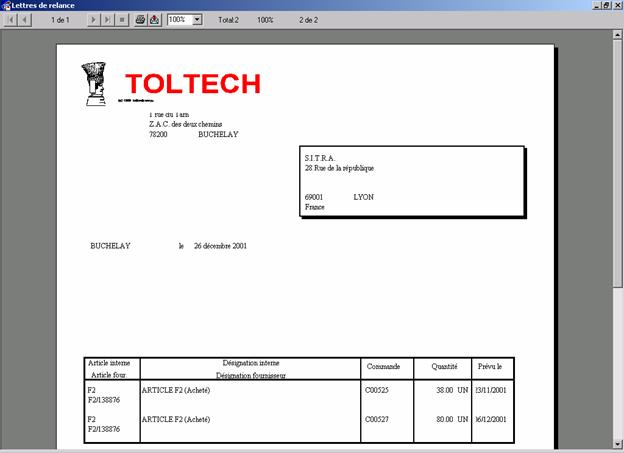Click the 'Article interne' column header
624x453 pixels.
[x=109, y=363]
